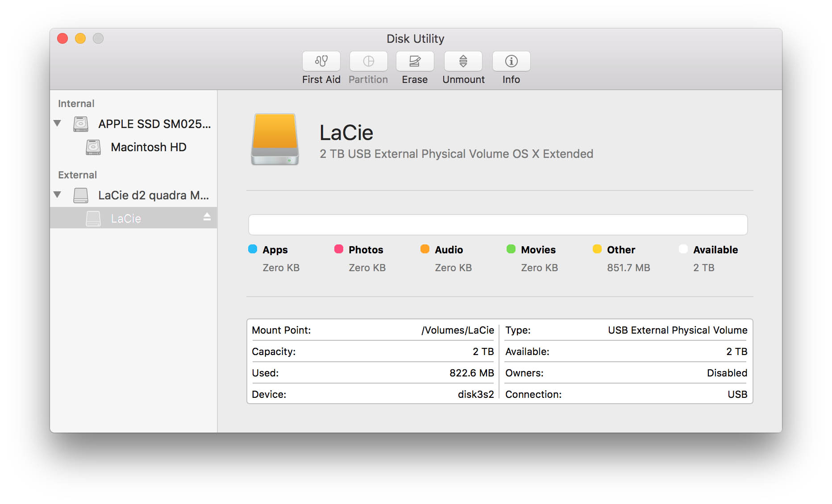Image resolution: width=832 pixels, height=504 pixels.
Task: Click the Partition toolbar icon
Action: [368, 61]
